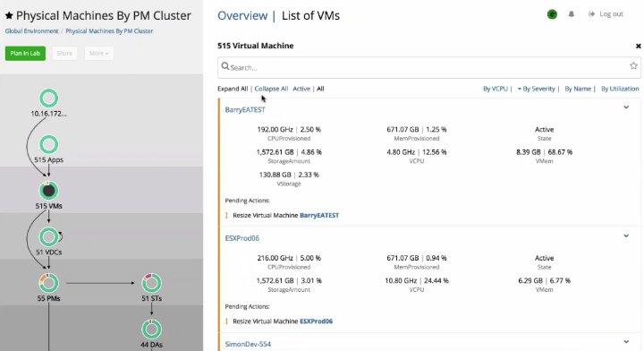Screen dimensions: 644x351
Task: Collapse the BarryEATEST entry chevron
Action: pos(626,107)
